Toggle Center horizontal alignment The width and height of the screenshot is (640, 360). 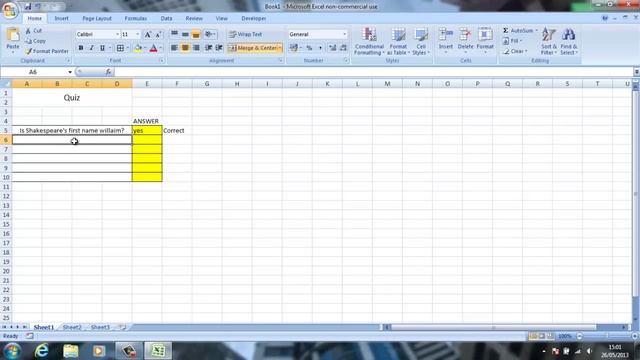(x=185, y=48)
